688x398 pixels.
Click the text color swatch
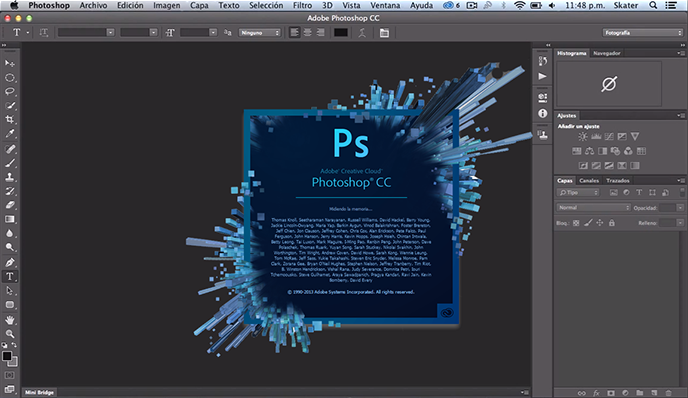click(x=341, y=32)
